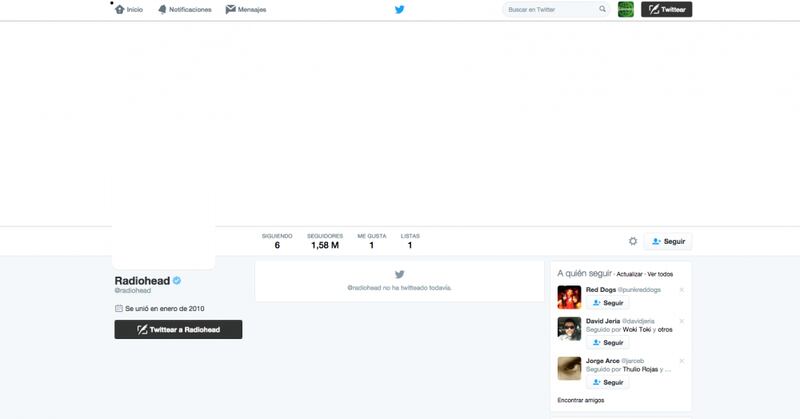This screenshot has height=419, width=800.
Task: Follow David Jeria
Action: [607, 342]
